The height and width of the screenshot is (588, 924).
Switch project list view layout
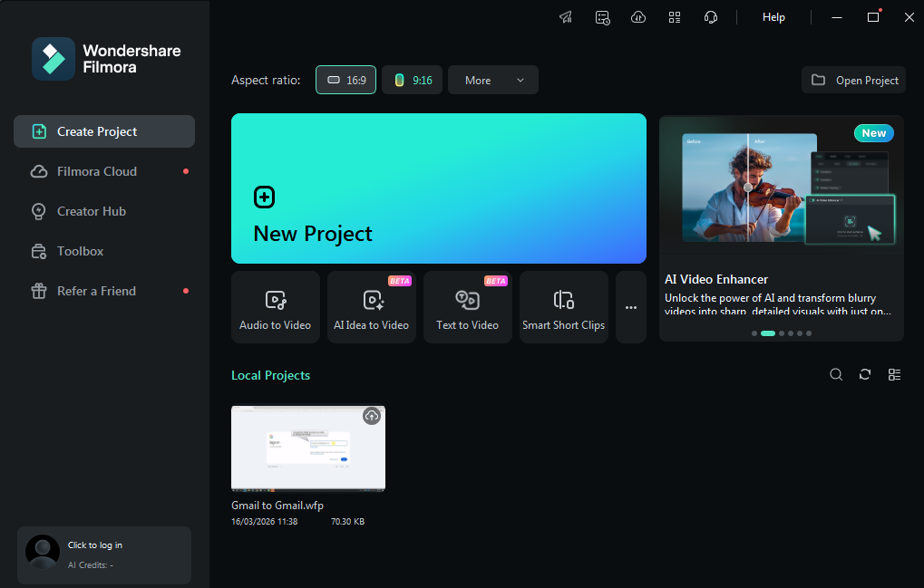(x=894, y=375)
